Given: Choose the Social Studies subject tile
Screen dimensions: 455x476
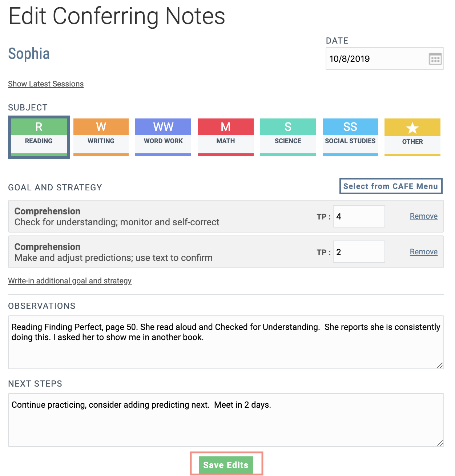Looking at the screenshot, I should tap(350, 137).
